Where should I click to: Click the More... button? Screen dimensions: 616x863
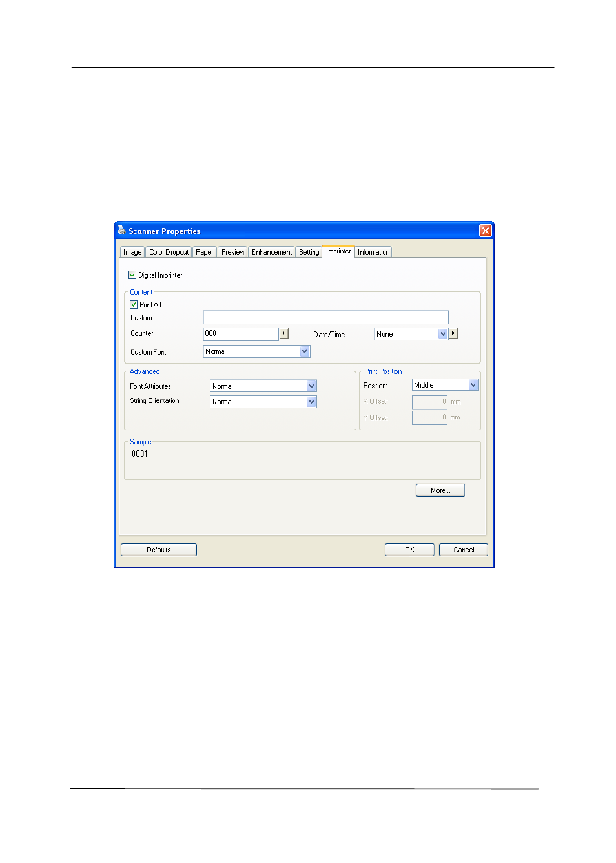[x=440, y=490]
